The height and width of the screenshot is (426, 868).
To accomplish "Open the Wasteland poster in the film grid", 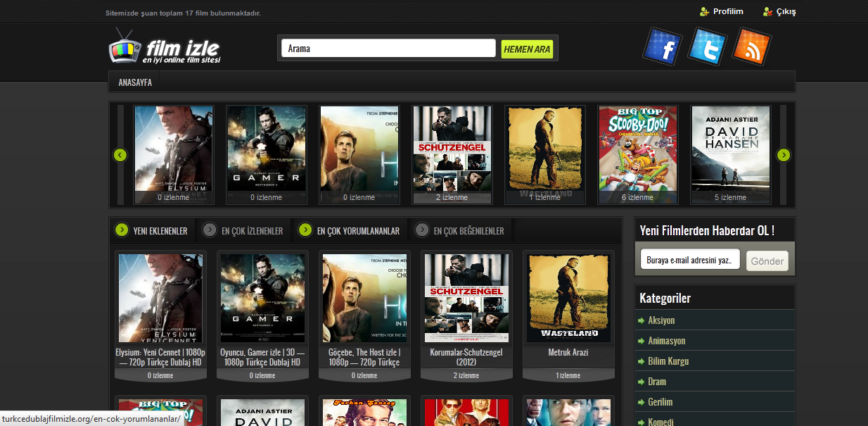I will tap(568, 298).
